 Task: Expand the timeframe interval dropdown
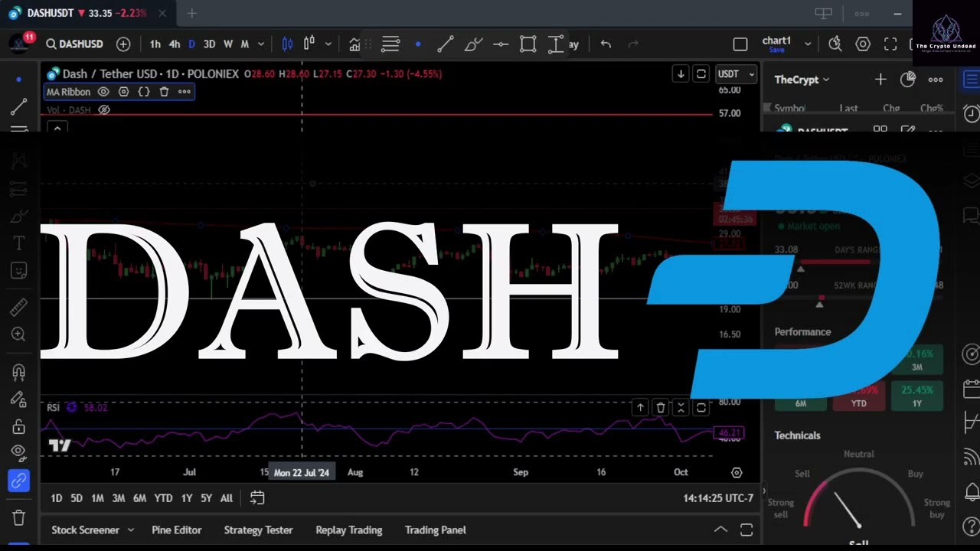coord(261,44)
